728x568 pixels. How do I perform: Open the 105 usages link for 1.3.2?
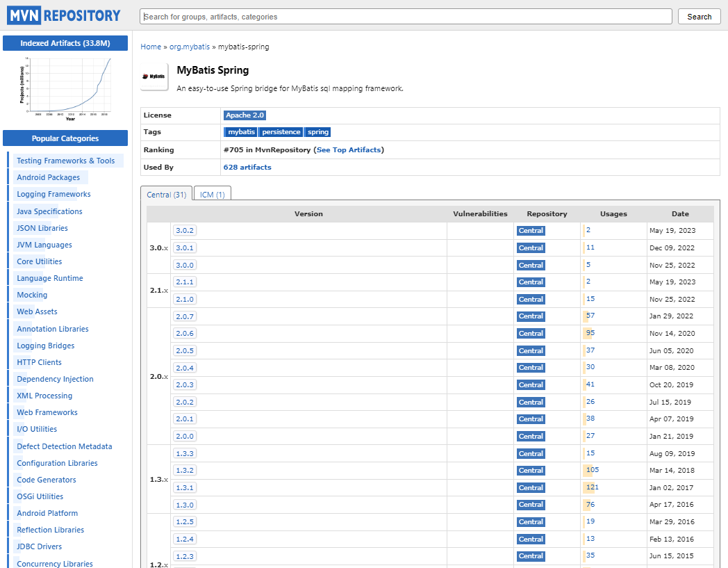[x=592, y=470]
